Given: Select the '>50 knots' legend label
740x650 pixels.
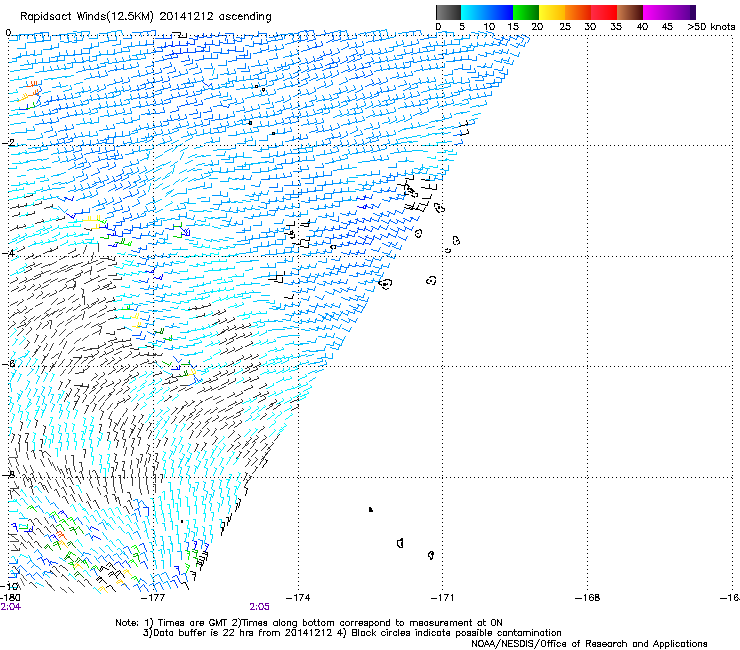Looking at the screenshot, I should pos(711,27).
